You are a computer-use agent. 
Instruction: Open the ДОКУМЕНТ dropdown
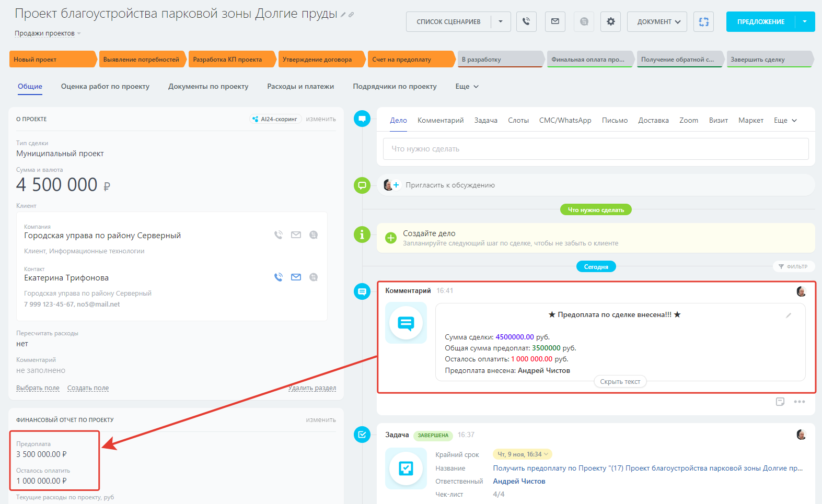657,21
